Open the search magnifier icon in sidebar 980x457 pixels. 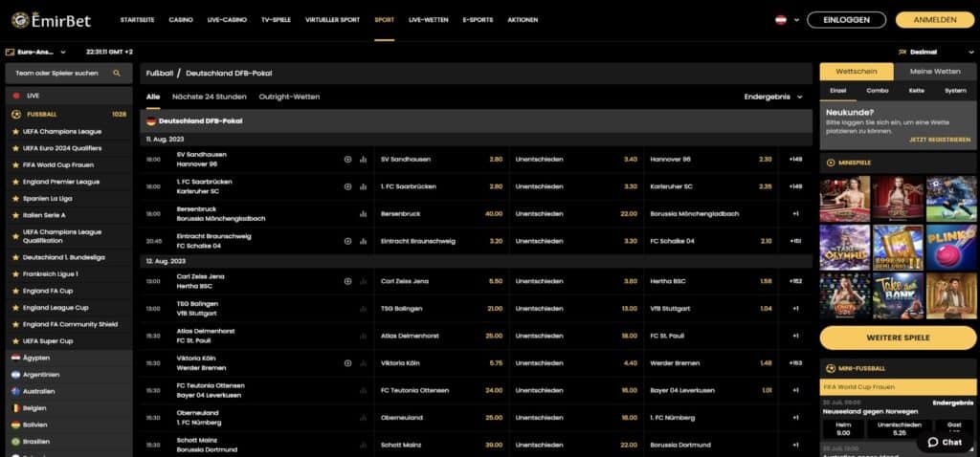[x=116, y=73]
